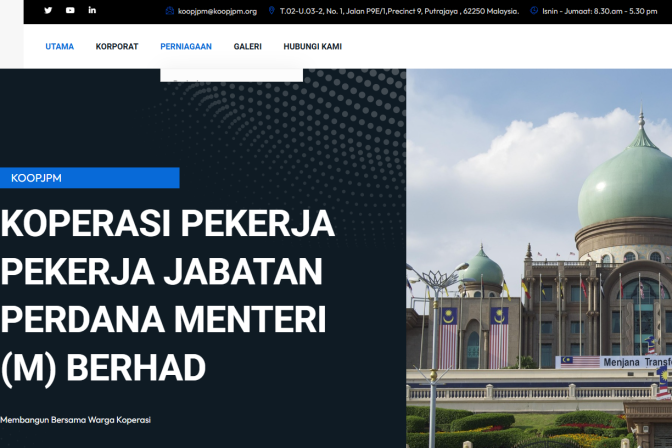Click the blue KOOPJPM label banner
Viewport: 672px width, 448px height.
click(x=90, y=178)
